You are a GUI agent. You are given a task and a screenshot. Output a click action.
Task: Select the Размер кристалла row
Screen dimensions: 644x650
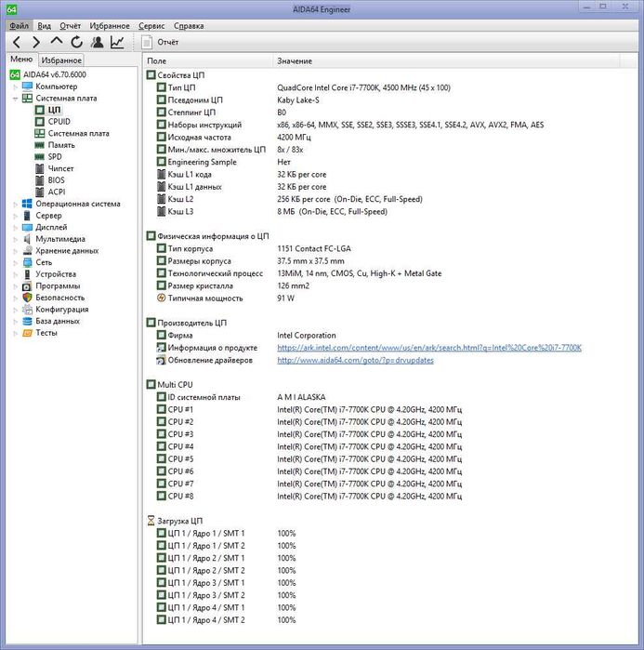tap(389, 285)
